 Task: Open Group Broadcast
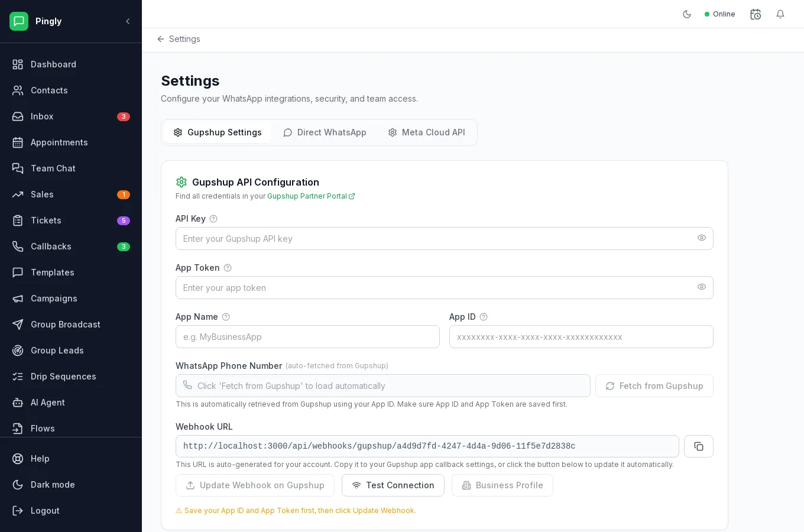71,325
